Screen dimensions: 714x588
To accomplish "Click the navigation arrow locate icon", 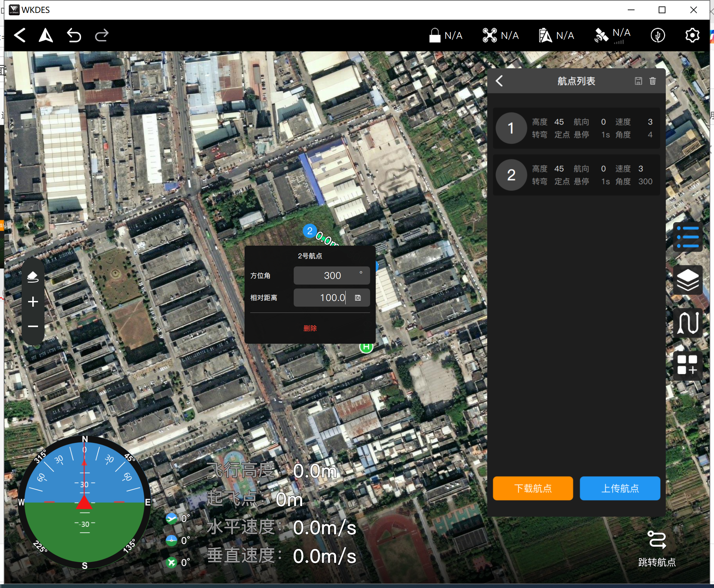I will [x=46, y=35].
